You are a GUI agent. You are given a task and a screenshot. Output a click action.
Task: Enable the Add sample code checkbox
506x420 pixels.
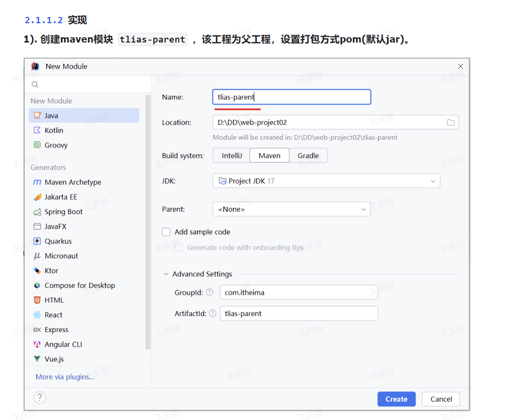coord(166,232)
